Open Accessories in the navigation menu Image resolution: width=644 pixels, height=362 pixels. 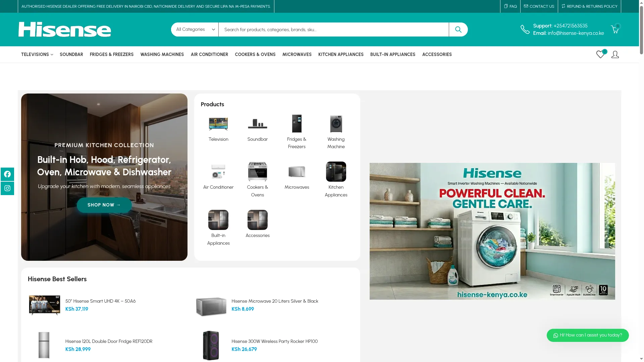(437, 54)
